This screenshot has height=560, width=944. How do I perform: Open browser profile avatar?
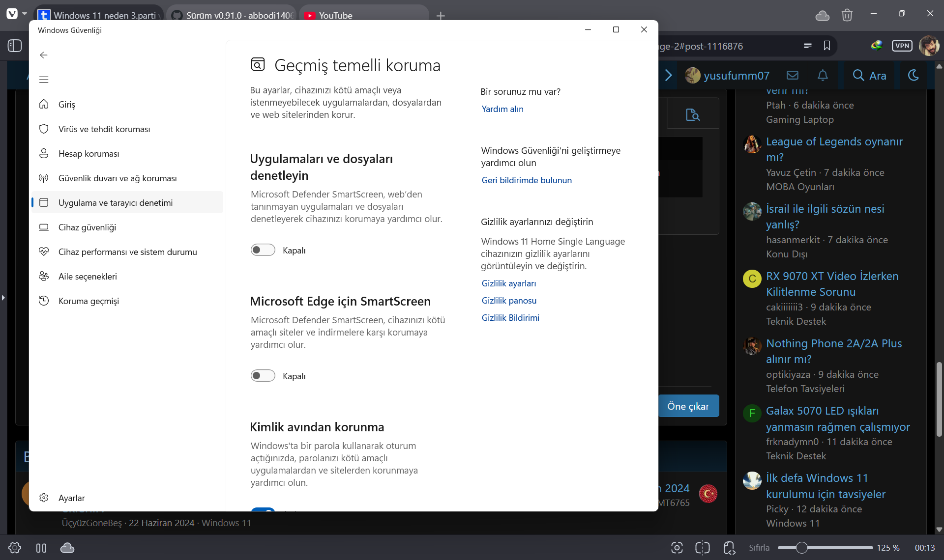(929, 46)
